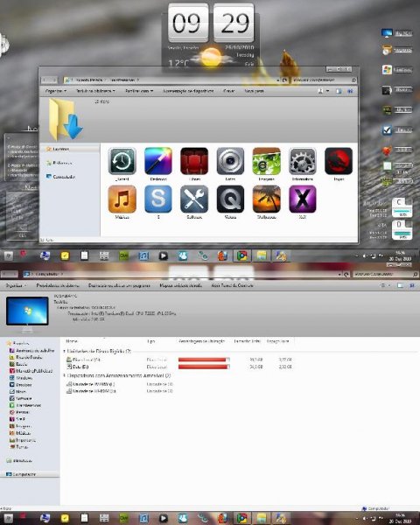420x525 pixels.
Task: Click the hour flip card on the clock widget
Action: (x=188, y=23)
